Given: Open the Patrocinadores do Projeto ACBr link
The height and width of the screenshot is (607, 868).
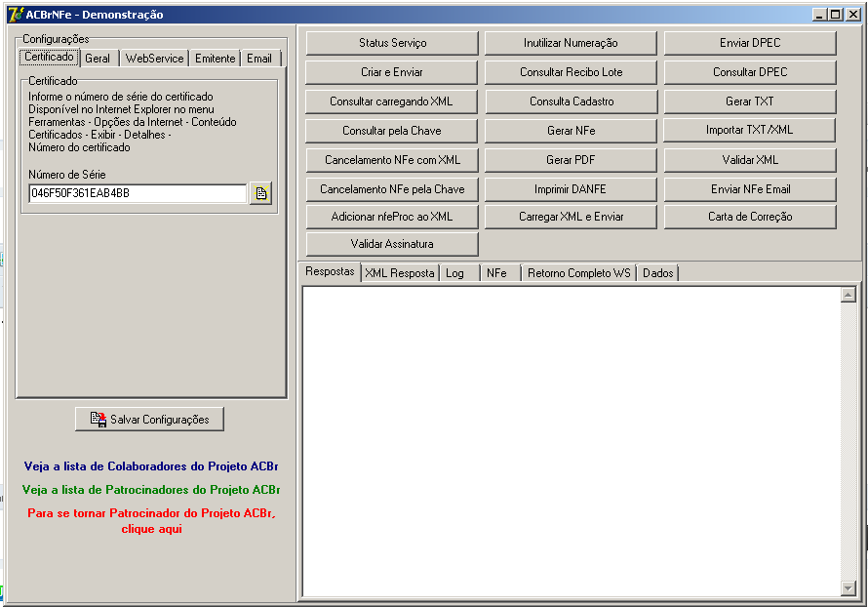Looking at the screenshot, I should tap(151, 490).
